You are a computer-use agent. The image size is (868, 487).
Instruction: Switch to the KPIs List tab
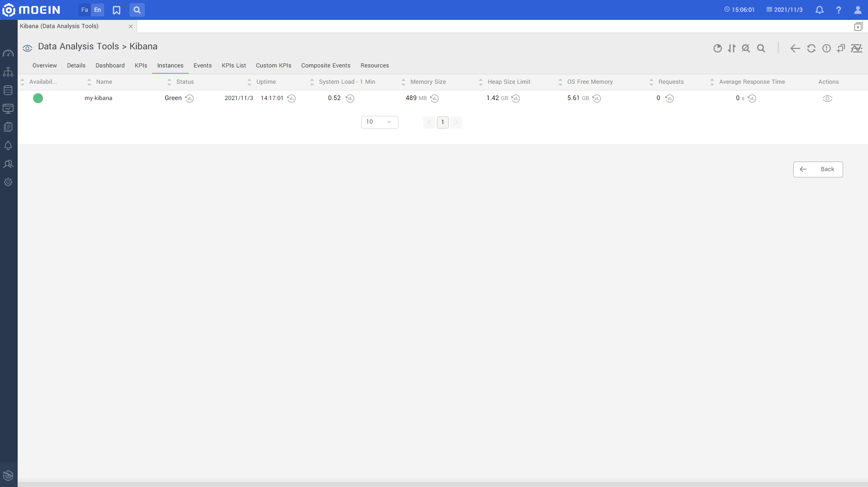(234, 66)
